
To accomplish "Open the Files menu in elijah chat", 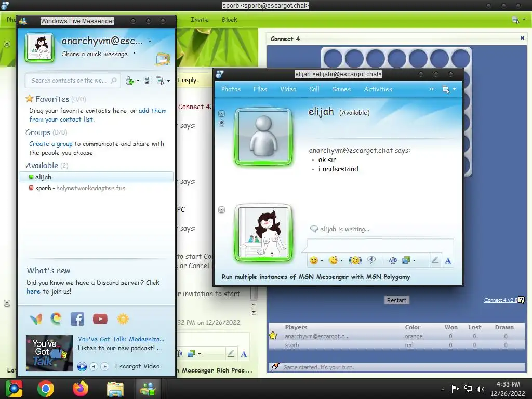I will (x=260, y=89).
